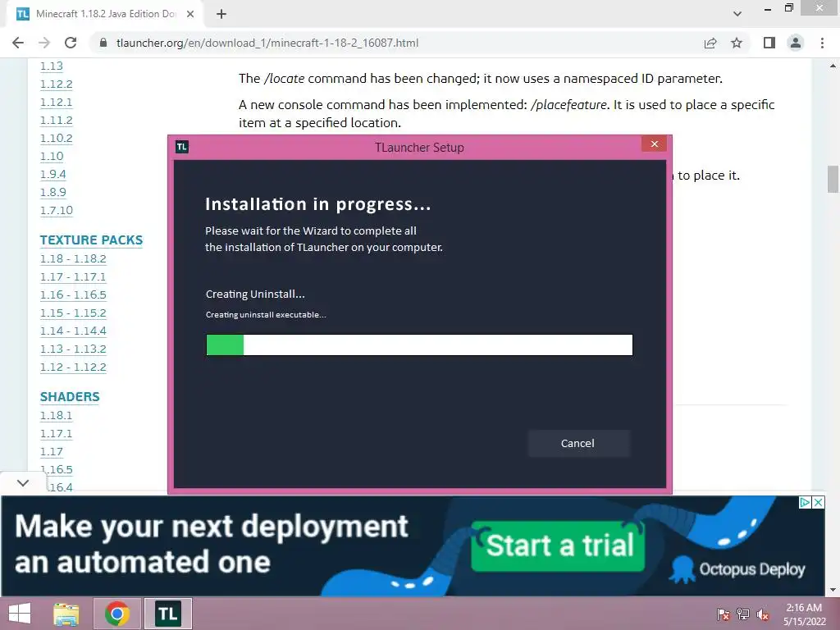The image size is (840, 630).
Task: Click the scrollbar up arrow
Action: point(833,66)
